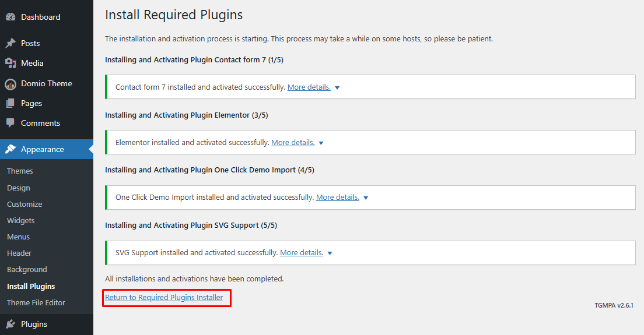Expand Elementor details arrow
The width and height of the screenshot is (644, 335).
tap(321, 143)
